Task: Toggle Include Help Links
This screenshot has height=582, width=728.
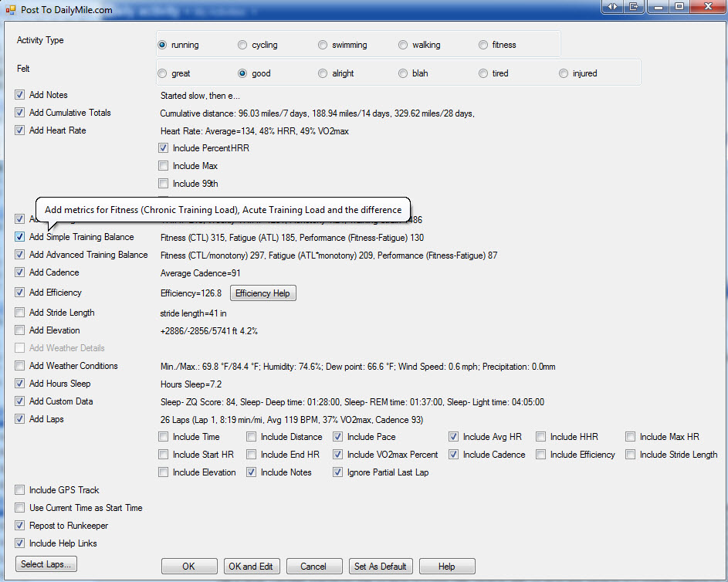Action: point(19,543)
